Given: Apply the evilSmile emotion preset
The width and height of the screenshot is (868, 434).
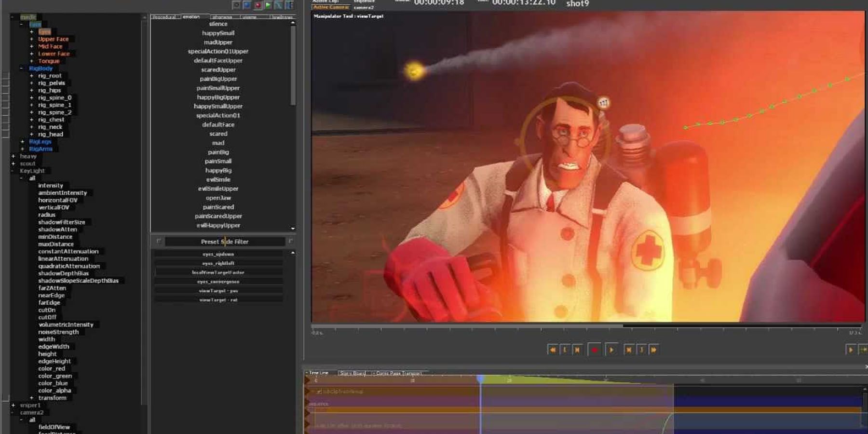Looking at the screenshot, I should [x=218, y=180].
